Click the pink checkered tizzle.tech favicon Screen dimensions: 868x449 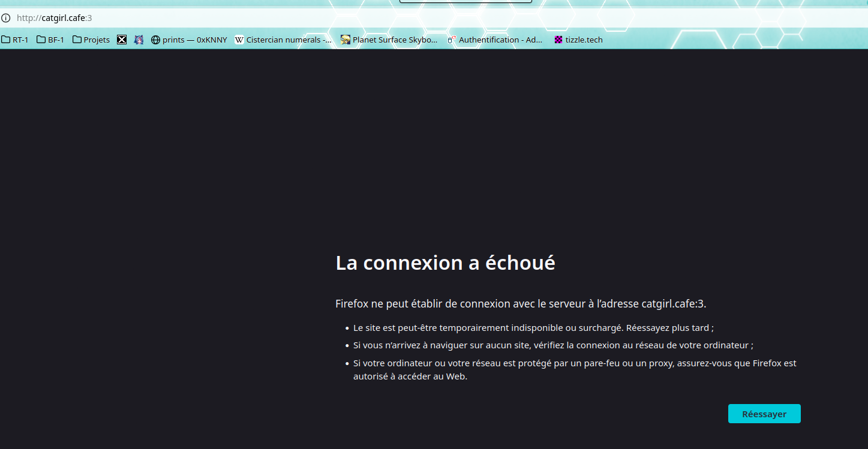tap(558, 40)
